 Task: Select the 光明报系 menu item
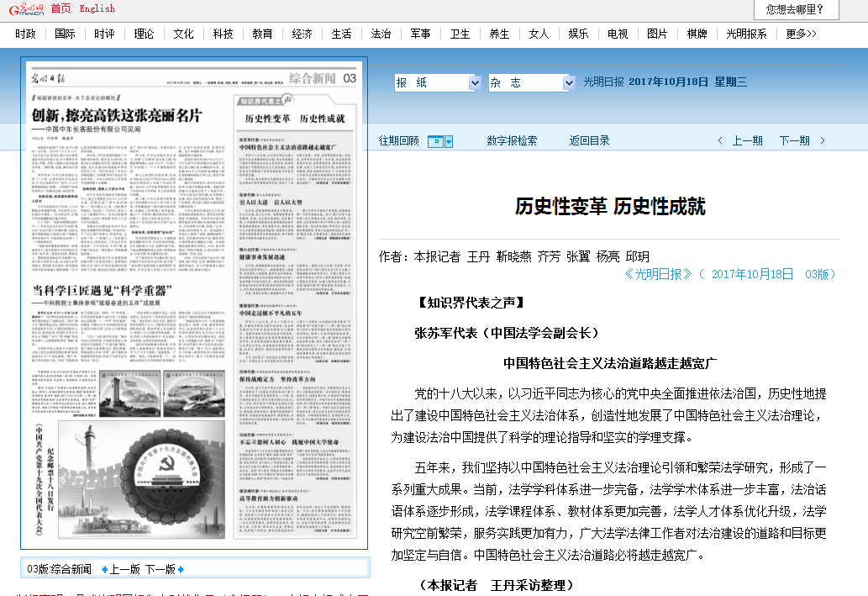pyautogui.click(x=746, y=34)
